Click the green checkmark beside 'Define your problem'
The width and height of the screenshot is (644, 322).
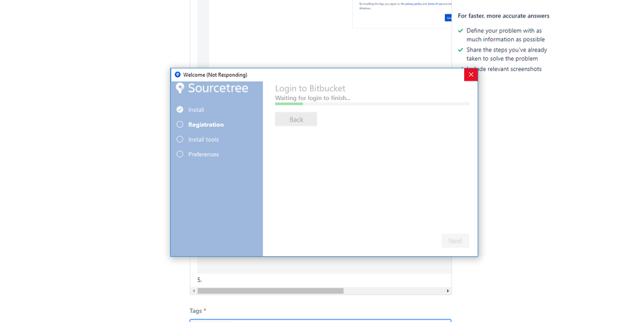pos(460,31)
